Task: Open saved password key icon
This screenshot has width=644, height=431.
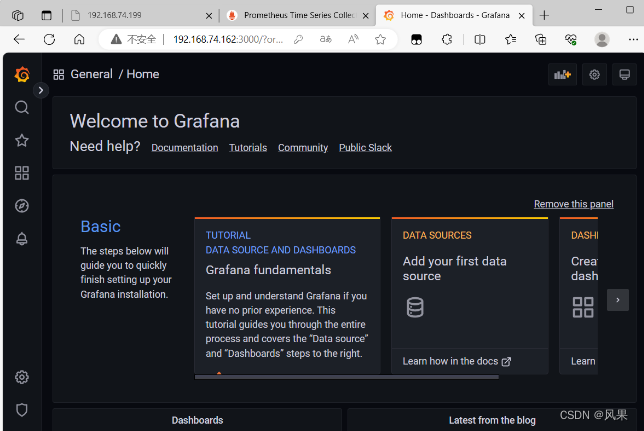Action: coord(299,39)
